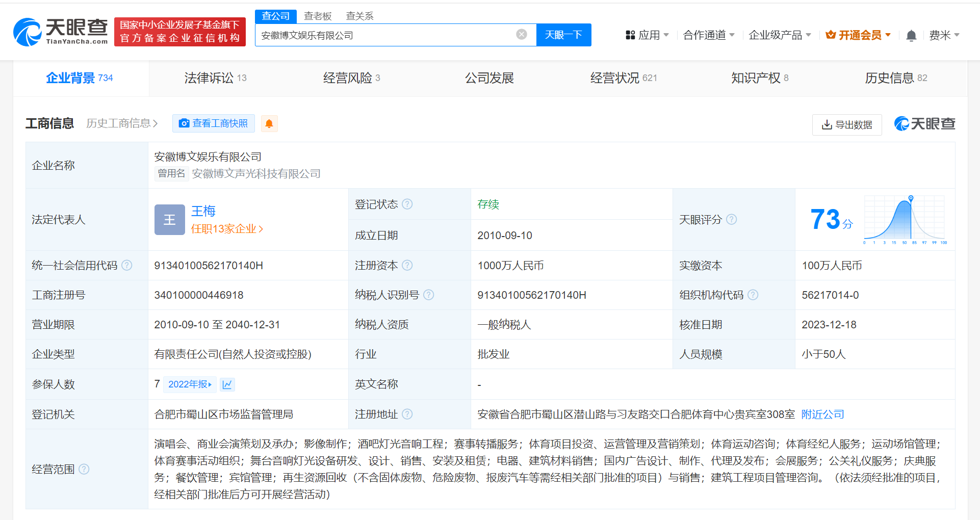Open the 2022年报 report selector
Image resolution: width=980 pixels, height=520 pixels.
(x=190, y=384)
